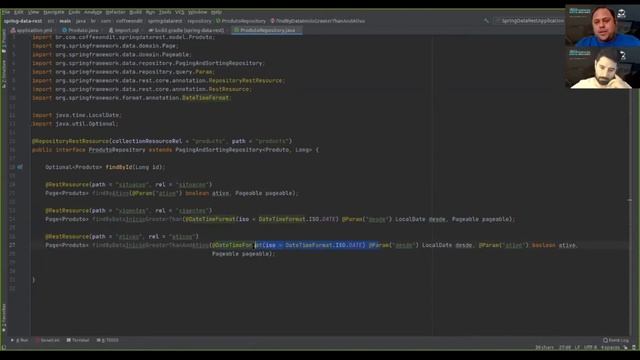Click the repository package breadcrumb

coord(199,21)
